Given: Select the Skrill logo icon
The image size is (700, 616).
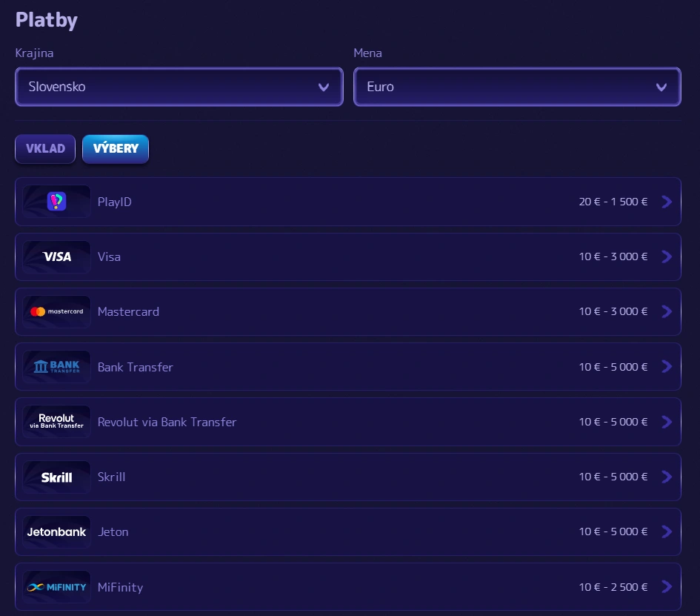Looking at the screenshot, I should 57,477.
